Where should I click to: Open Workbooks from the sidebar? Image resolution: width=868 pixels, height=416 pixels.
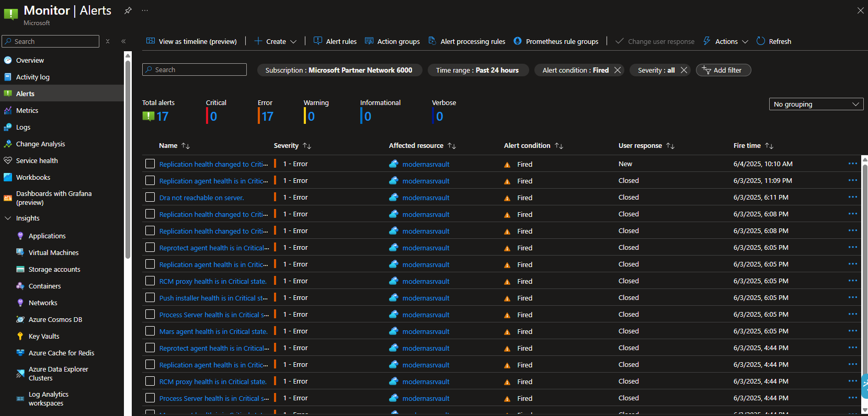pyautogui.click(x=33, y=177)
